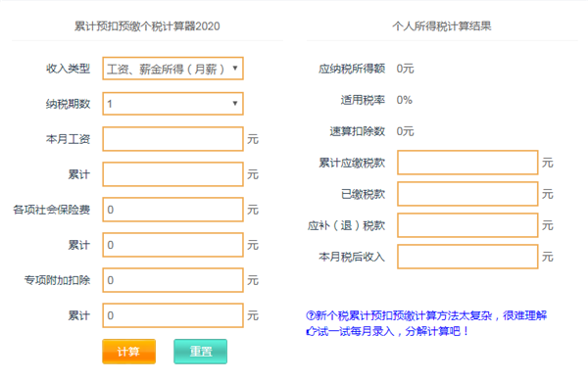Click the 速算扣除数 0元 value
The height and width of the screenshot is (382, 588).
coord(405,131)
